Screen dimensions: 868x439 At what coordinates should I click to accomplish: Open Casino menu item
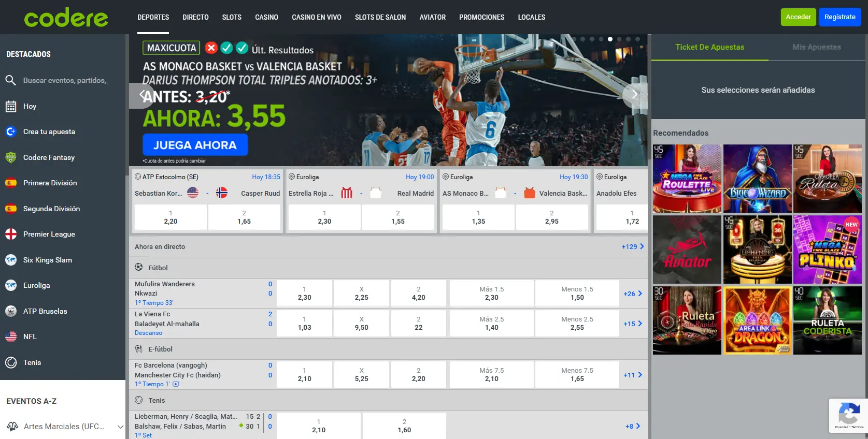point(266,17)
